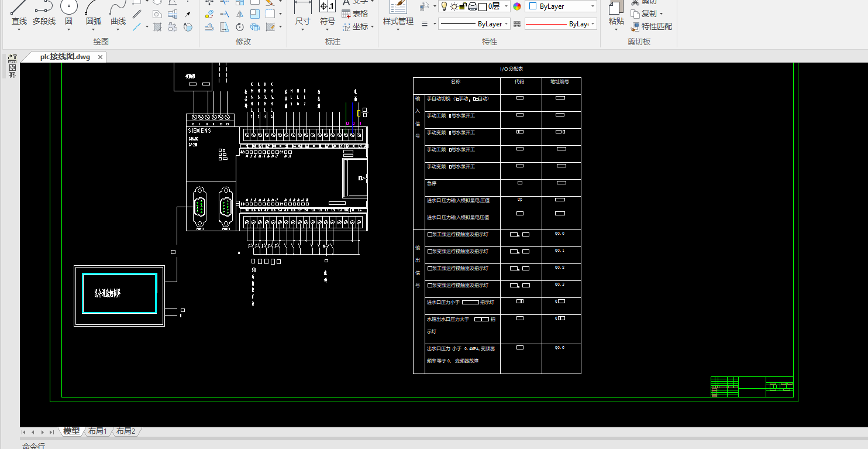868x449 pixels.
Task: Switch to the 布局1 layout tab
Action: (98, 431)
